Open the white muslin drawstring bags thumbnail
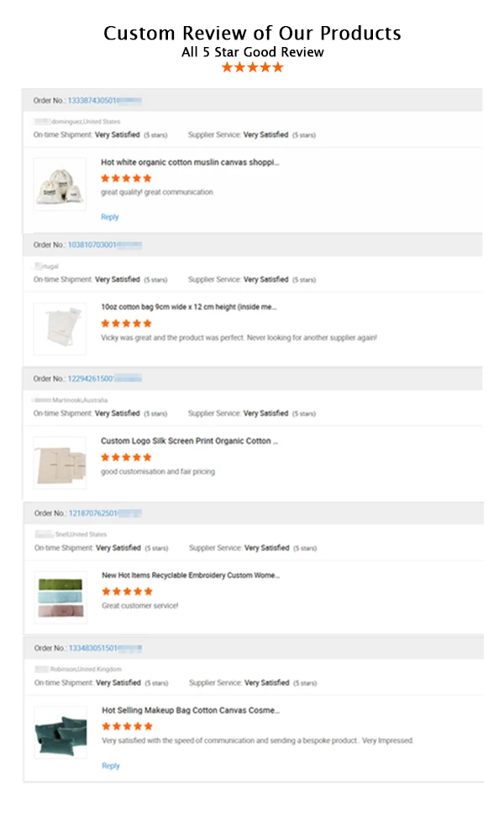 coord(60,184)
